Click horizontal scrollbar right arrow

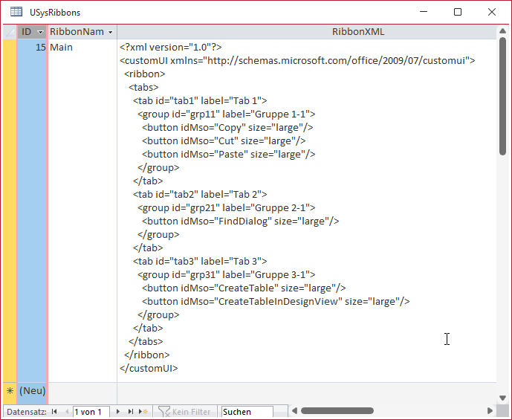click(490, 410)
